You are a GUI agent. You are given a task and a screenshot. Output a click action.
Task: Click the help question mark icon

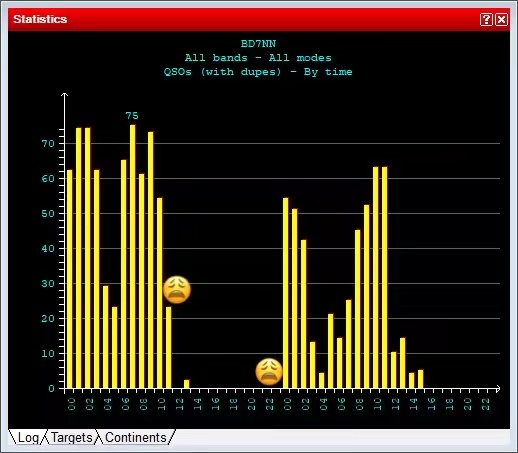tap(486, 19)
